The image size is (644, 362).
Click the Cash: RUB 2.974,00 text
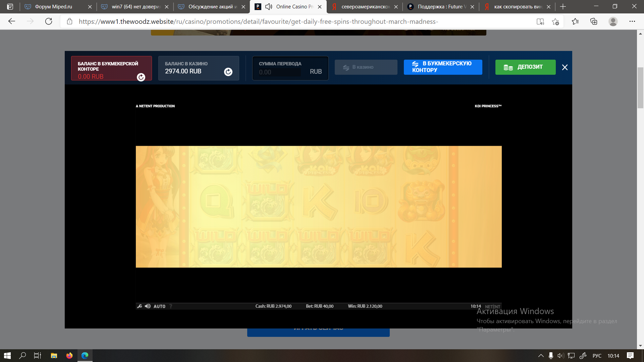(273, 306)
